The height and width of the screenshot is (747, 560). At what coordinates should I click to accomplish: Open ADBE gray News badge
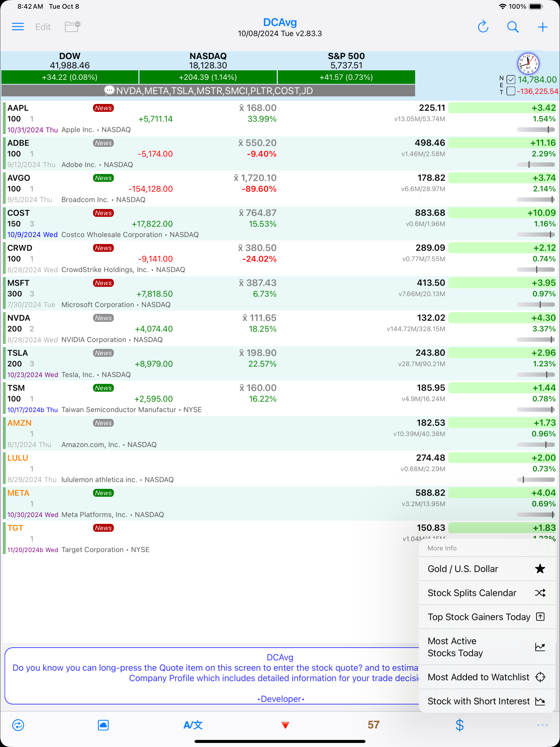click(x=103, y=143)
